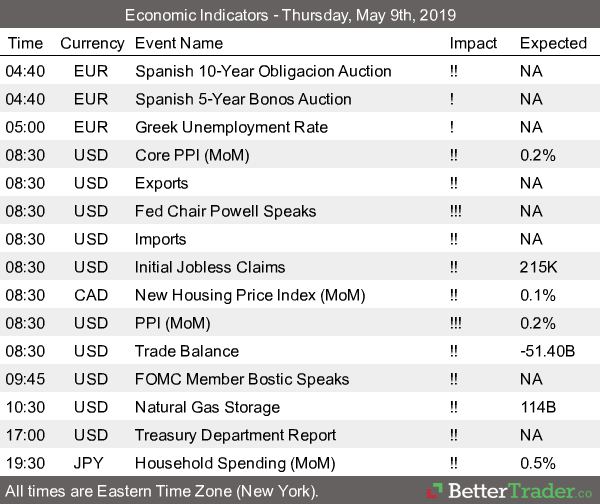The height and width of the screenshot is (504, 600).
Task: Select the Initial Jobless Claims event
Action: (x=210, y=267)
